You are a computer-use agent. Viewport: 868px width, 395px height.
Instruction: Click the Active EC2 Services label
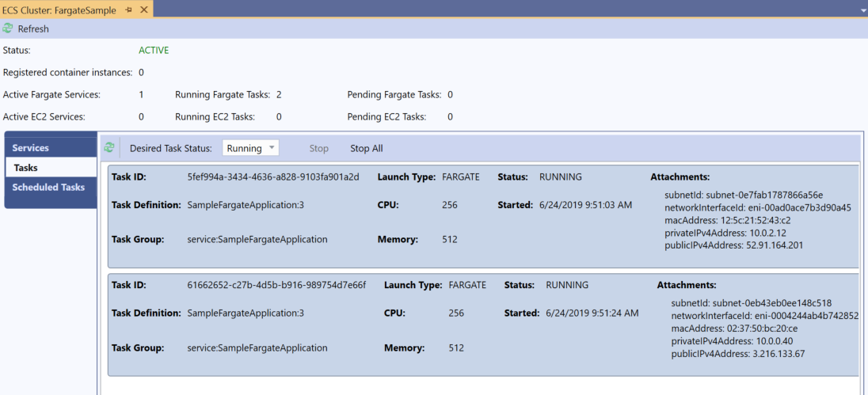pos(44,116)
